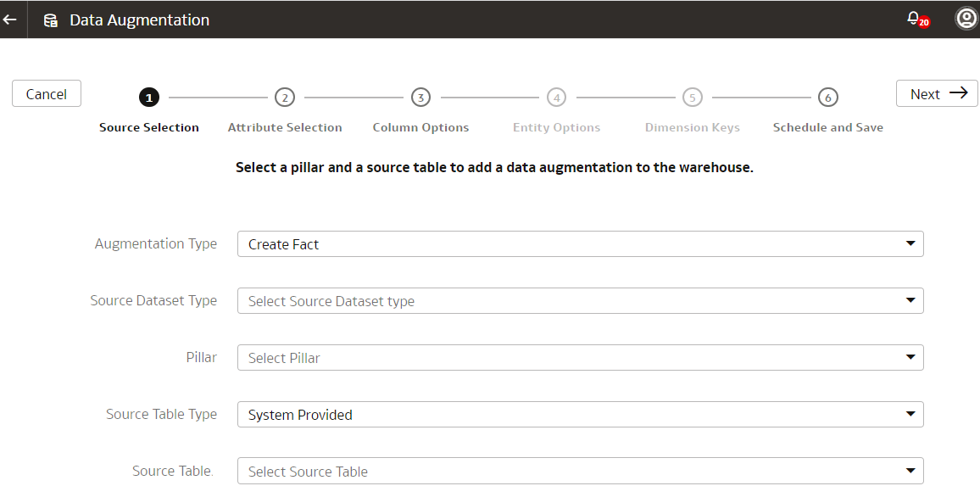
Task: Click the Data Augmentation database icon
Action: pos(51,20)
